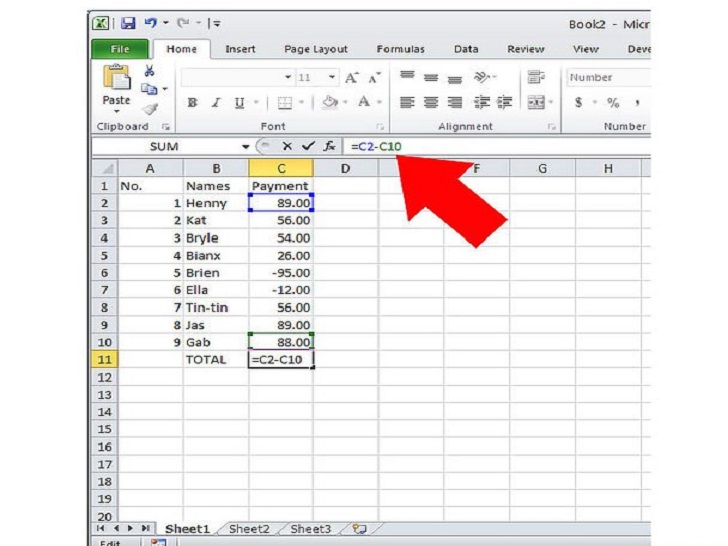
Task: Switch to the Data tab
Action: 466,49
